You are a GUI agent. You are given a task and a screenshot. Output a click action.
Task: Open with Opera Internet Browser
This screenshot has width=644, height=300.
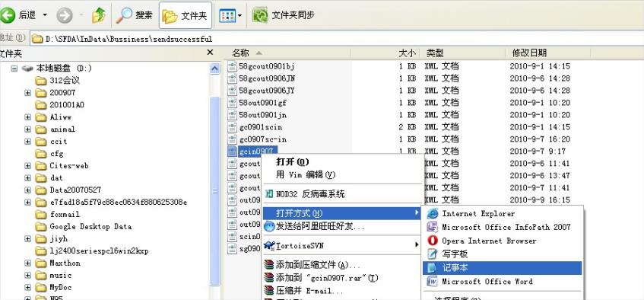[503, 241]
